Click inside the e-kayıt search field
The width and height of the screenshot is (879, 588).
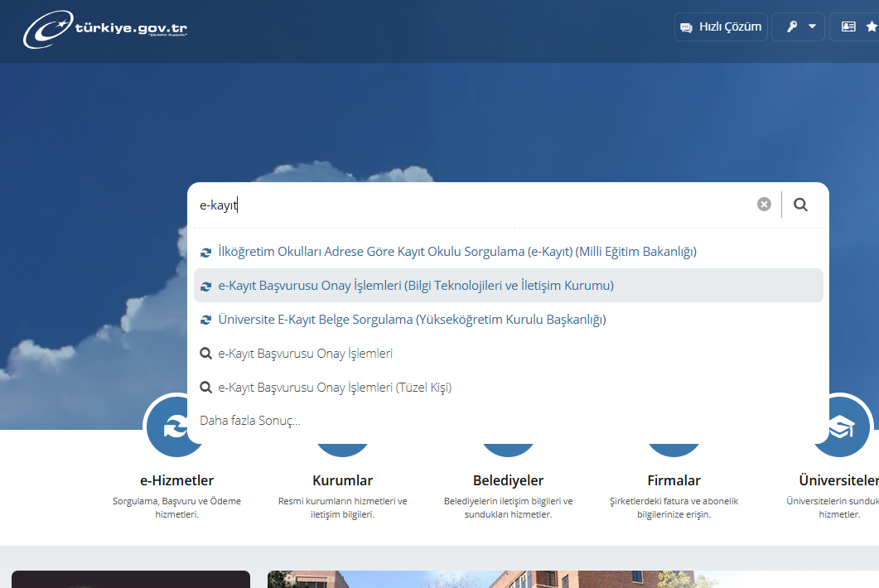[x=472, y=205]
